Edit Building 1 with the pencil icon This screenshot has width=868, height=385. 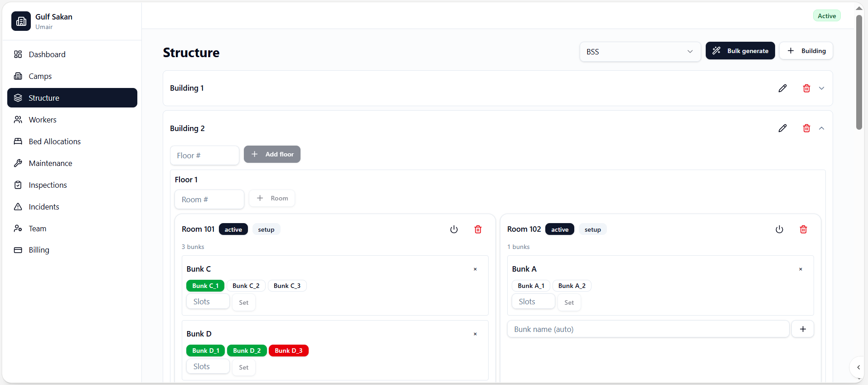point(783,88)
